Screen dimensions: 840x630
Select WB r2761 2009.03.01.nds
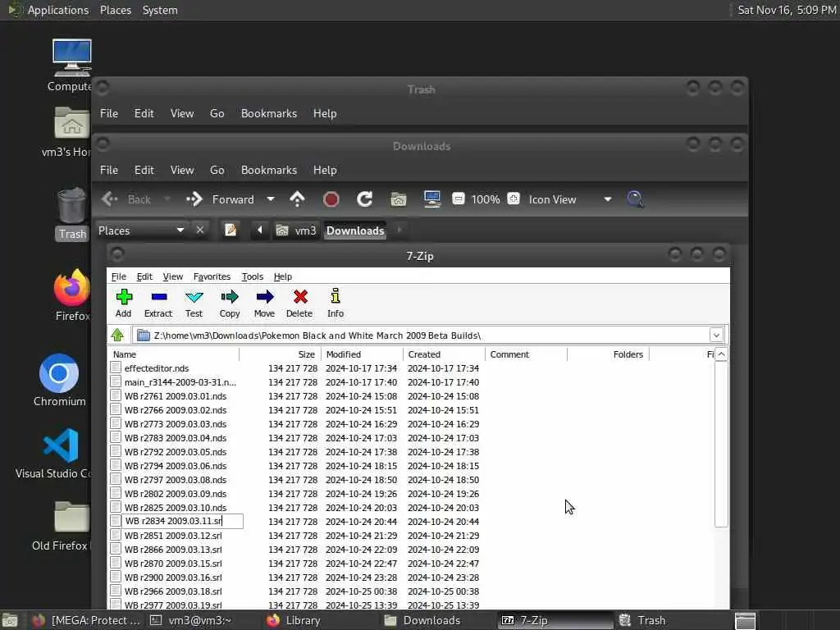tap(176, 396)
